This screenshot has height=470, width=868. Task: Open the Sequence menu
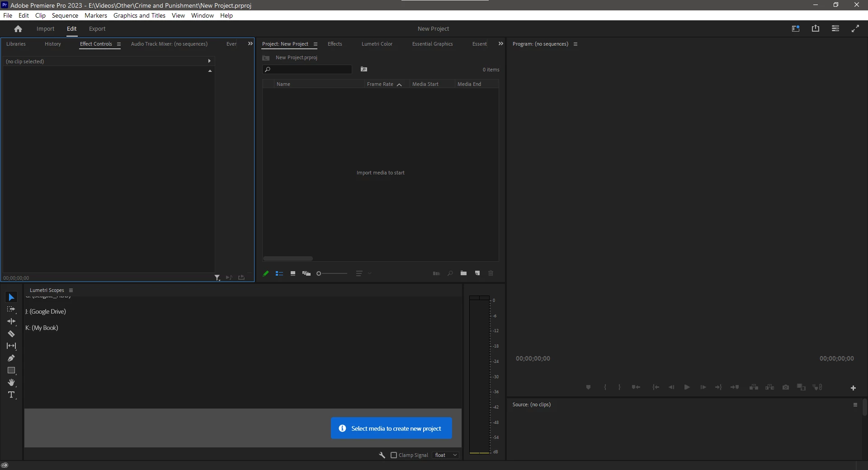65,15
